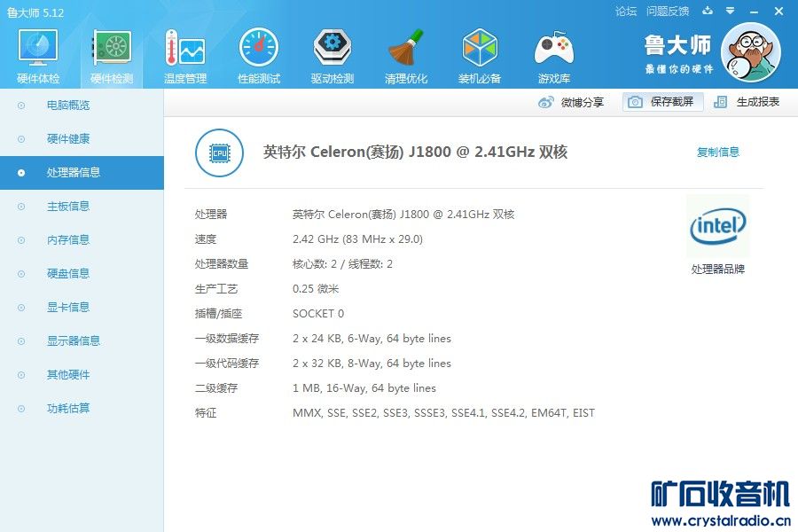Click the feature list starting with MMX
The width and height of the screenshot is (798, 532).
point(443,413)
